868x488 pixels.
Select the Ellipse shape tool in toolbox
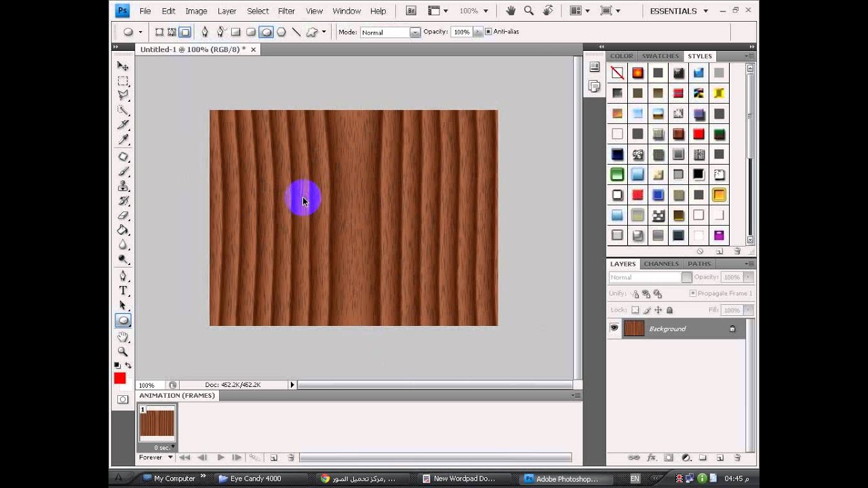[x=123, y=321]
